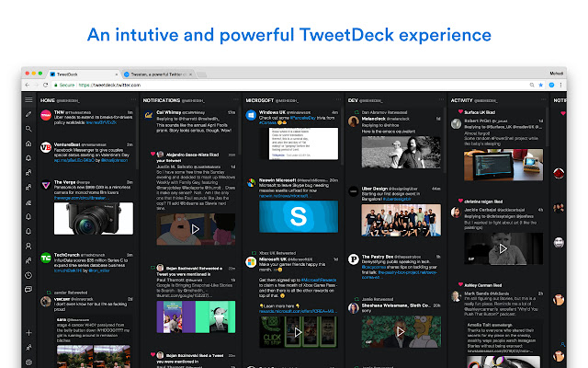Click the TechCrunch name in tweet

(x=67, y=255)
